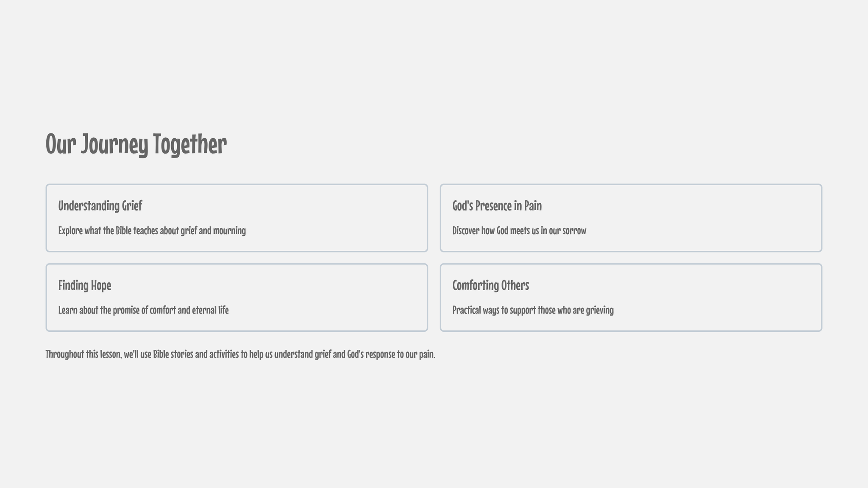Click the word "Our" in the title
This screenshot has width=868, height=488.
[61, 144]
